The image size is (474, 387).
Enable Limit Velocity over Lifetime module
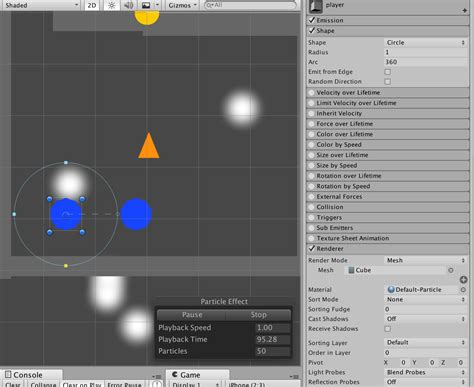pyautogui.click(x=312, y=103)
